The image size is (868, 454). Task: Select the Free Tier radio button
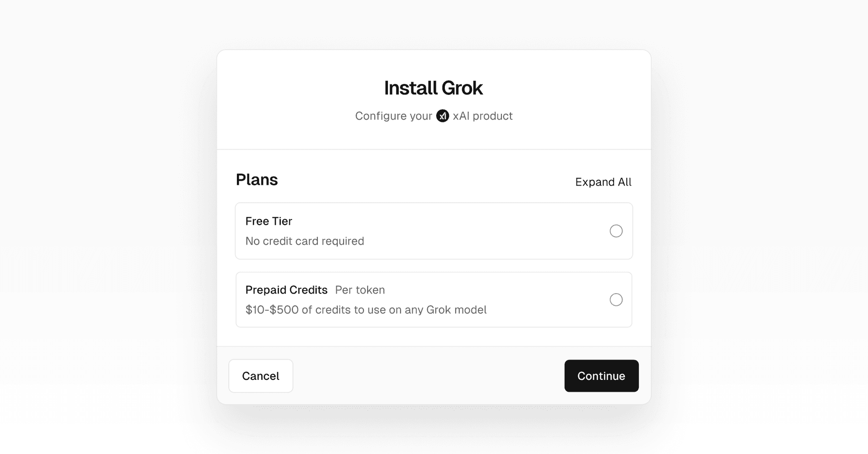616,231
